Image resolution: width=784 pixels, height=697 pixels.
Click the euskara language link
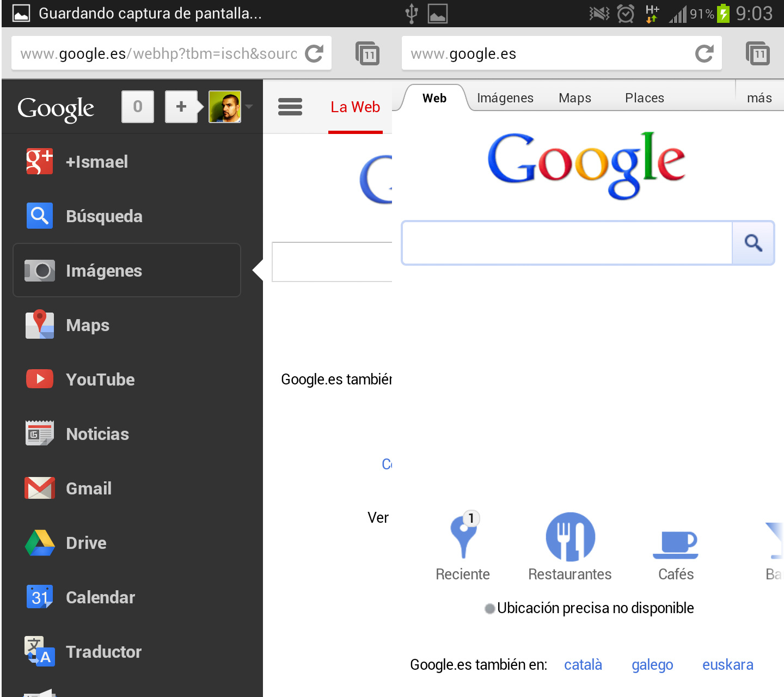pyautogui.click(x=727, y=664)
